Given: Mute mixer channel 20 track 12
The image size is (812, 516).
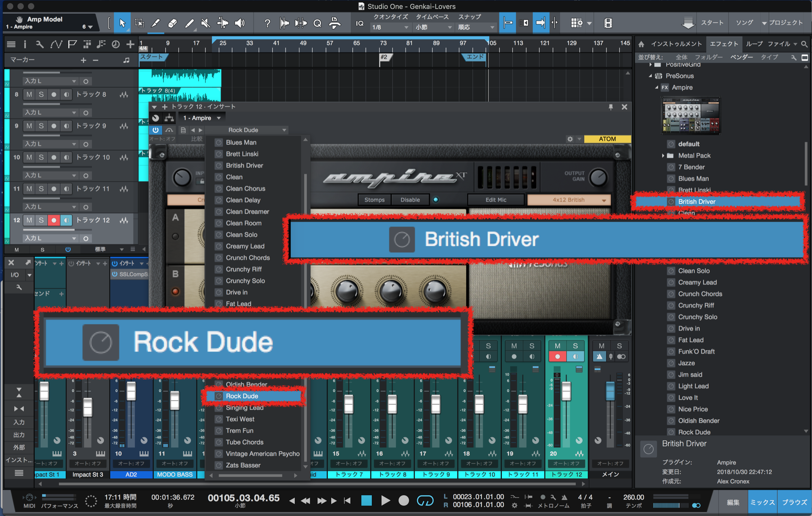Looking at the screenshot, I should click(557, 346).
